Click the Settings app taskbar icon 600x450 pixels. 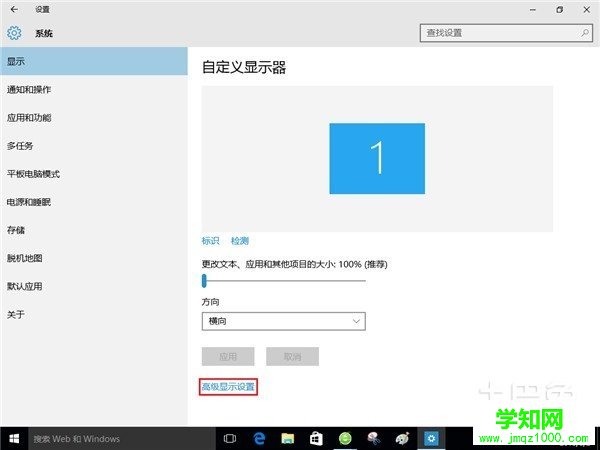[431, 439]
